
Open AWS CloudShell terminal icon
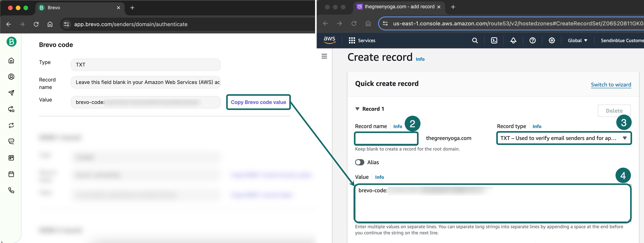[x=494, y=40]
